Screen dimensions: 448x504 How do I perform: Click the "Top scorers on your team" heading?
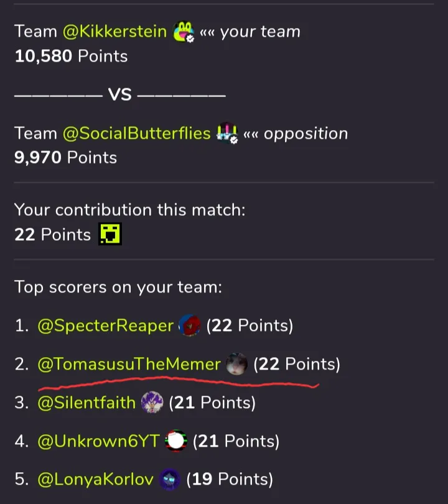(x=118, y=287)
